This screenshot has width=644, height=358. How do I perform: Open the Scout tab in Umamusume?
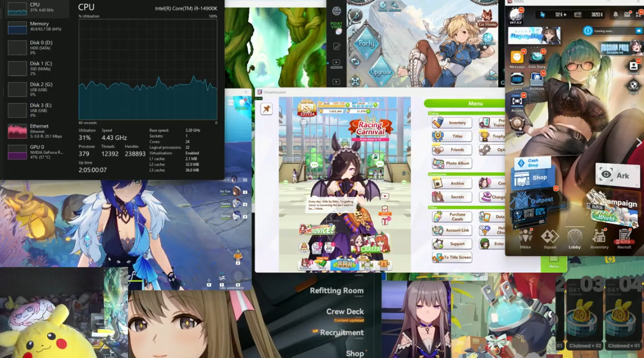click(x=384, y=265)
